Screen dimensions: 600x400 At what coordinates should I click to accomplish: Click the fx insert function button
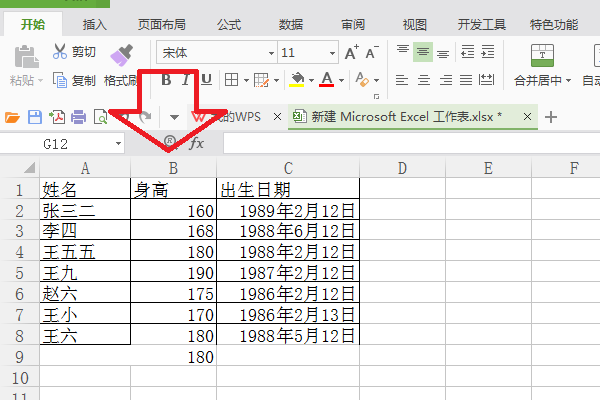pyautogui.click(x=197, y=144)
